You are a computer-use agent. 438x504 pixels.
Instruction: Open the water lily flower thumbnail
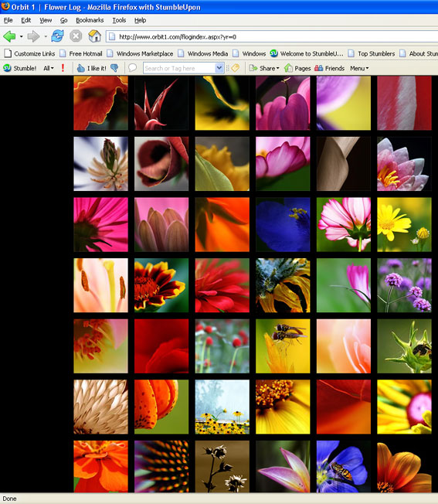click(404, 164)
